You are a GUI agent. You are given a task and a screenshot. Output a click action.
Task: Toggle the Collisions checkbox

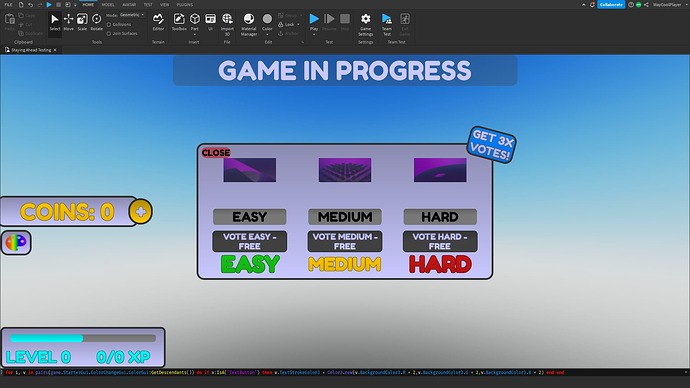point(109,25)
